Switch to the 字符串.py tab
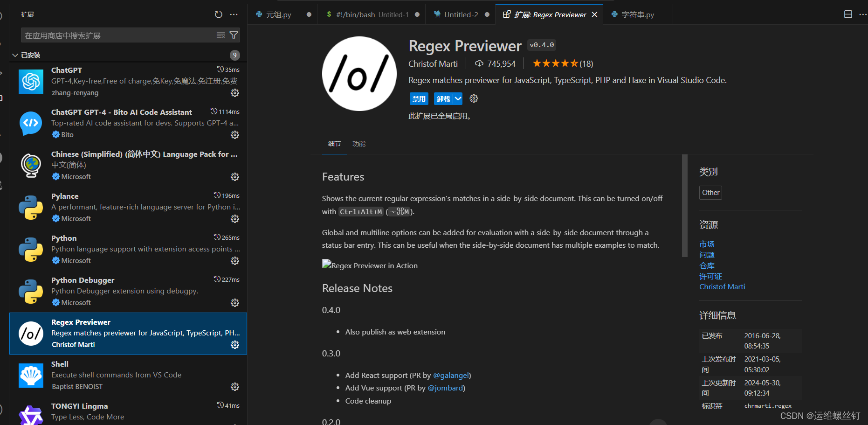The image size is (868, 425). [638, 14]
